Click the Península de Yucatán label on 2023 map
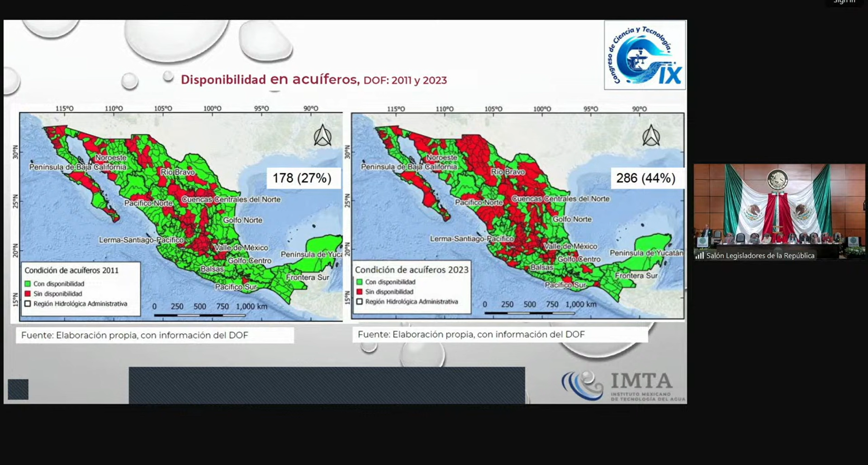The image size is (868, 465). 646,253
